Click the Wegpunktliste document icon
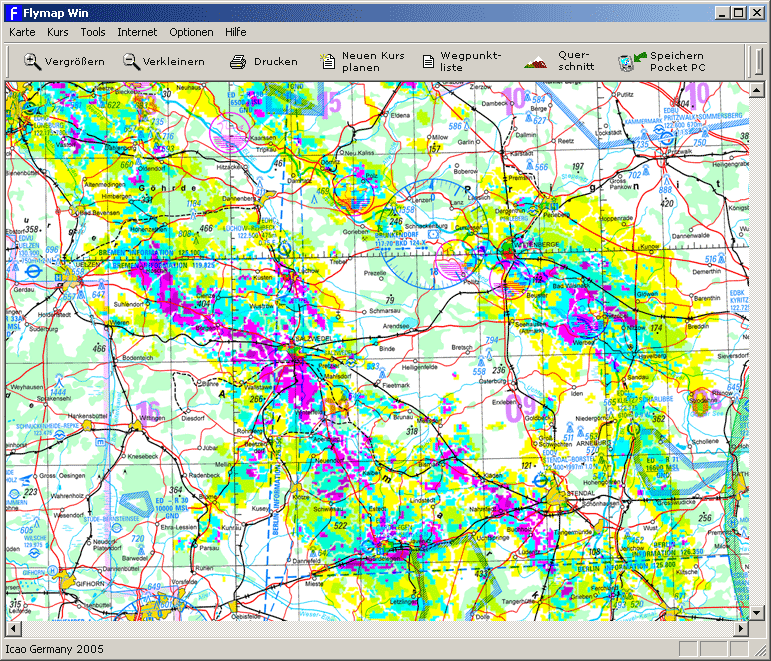The height and width of the screenshot is (661, 771). (428, 61)
